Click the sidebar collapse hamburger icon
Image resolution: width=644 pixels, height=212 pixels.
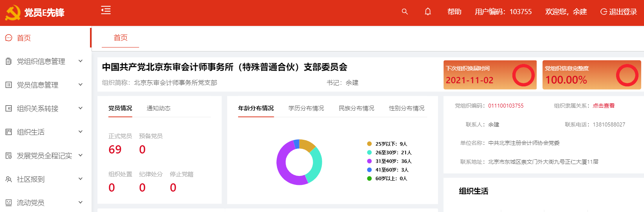(x=106, y=10)
